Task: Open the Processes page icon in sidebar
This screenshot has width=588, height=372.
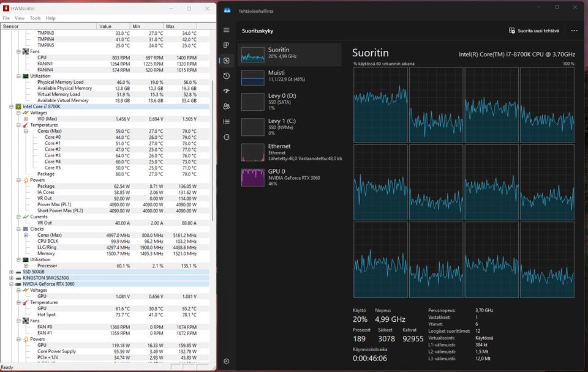Action: pos(227,45)
